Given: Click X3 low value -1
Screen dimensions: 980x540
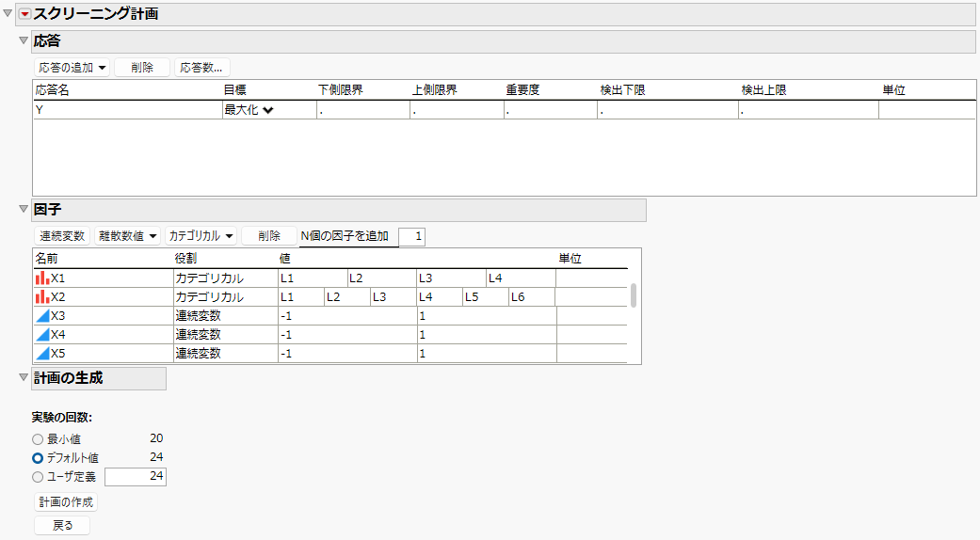Looking at the screenshot, I should click(x=347, y=316).
